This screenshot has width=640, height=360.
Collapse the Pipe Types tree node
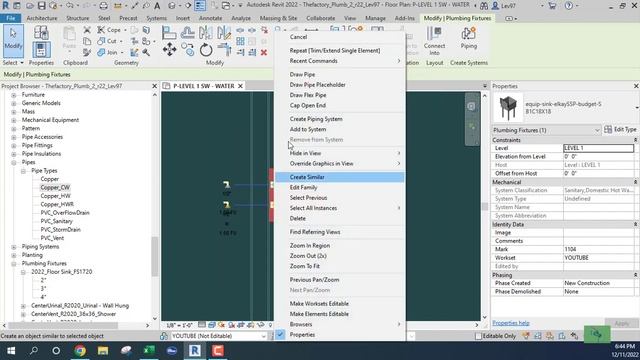(23, 171)
